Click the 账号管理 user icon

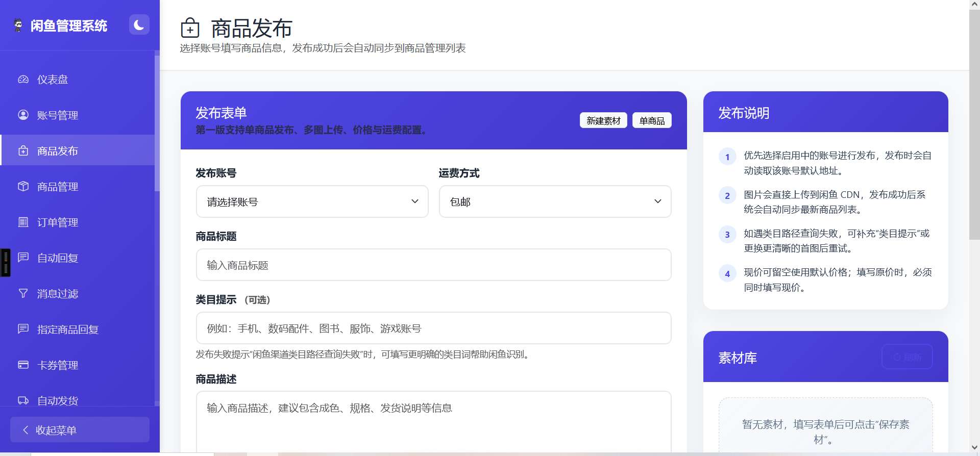(23, 115)
